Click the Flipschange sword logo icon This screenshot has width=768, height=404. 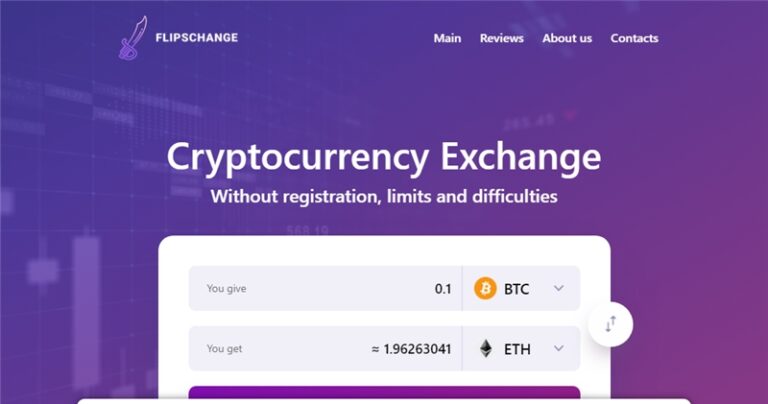click(x=132, y=38)
